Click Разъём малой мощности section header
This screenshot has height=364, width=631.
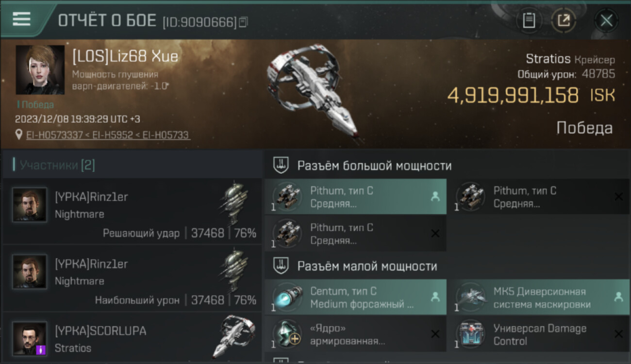(x=367, y=266)
